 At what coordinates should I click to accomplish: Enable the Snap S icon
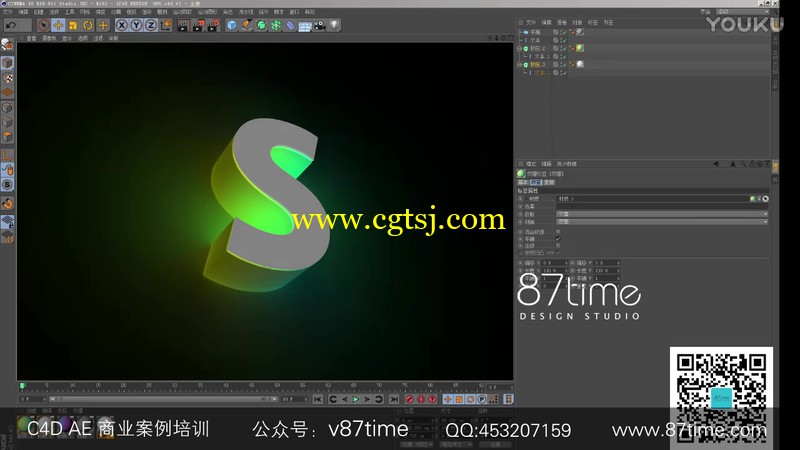[x=7, y=185]
